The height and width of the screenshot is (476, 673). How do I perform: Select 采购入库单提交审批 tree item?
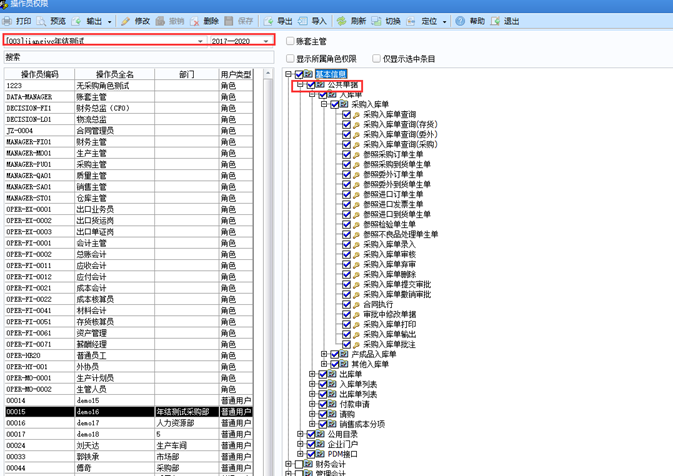[x=397, y=285]
